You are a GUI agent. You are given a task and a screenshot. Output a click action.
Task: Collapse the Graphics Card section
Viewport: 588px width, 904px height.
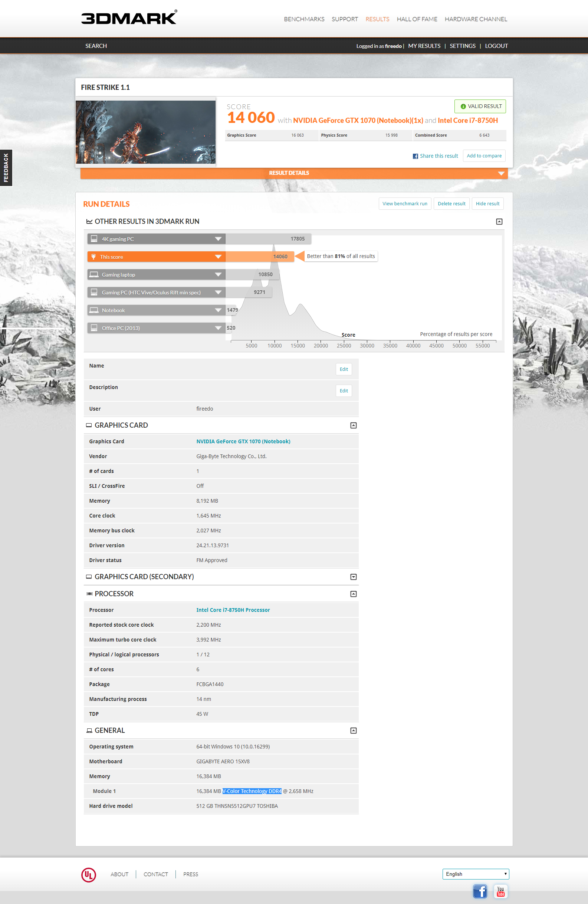(x=354, y=425)
